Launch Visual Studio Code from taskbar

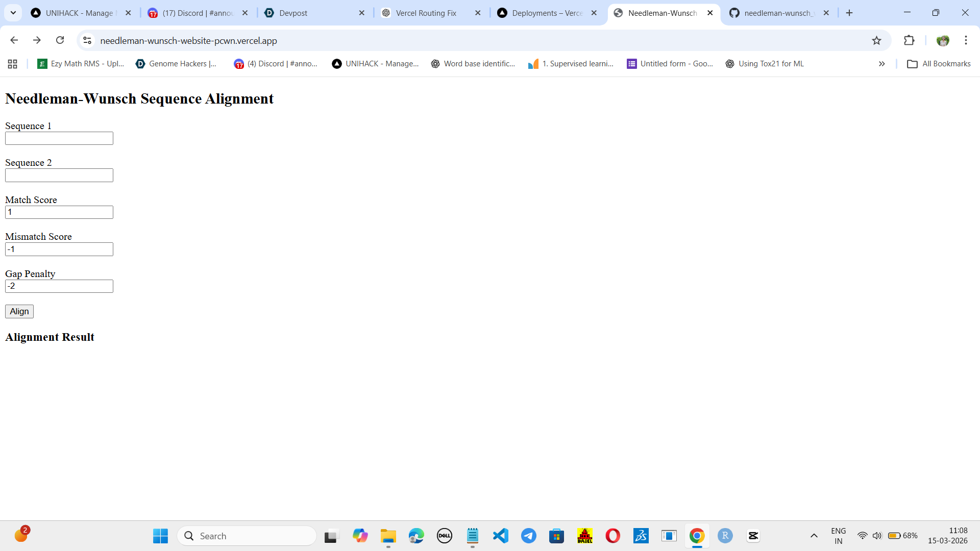tap(501, 536)
